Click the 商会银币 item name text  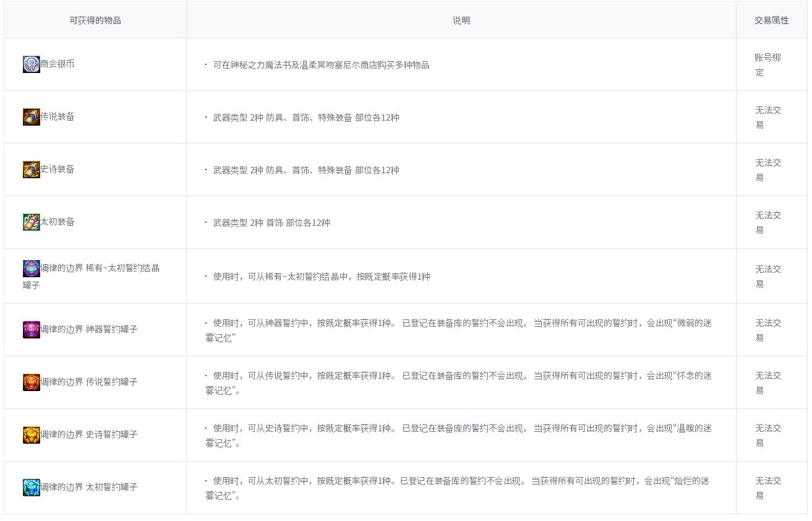coord(58,64)
